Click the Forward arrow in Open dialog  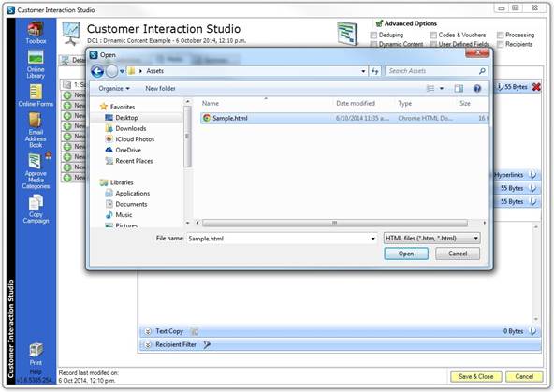coord(111,71)
